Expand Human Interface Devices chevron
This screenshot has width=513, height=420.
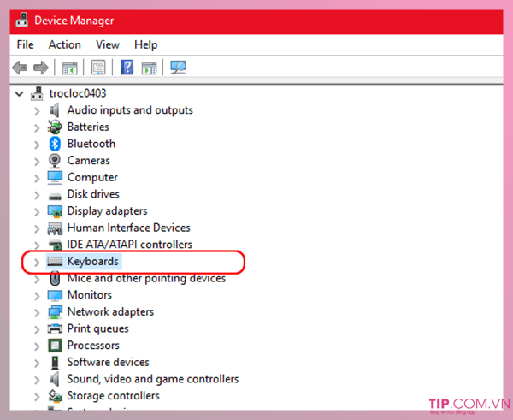pos(37,228)
